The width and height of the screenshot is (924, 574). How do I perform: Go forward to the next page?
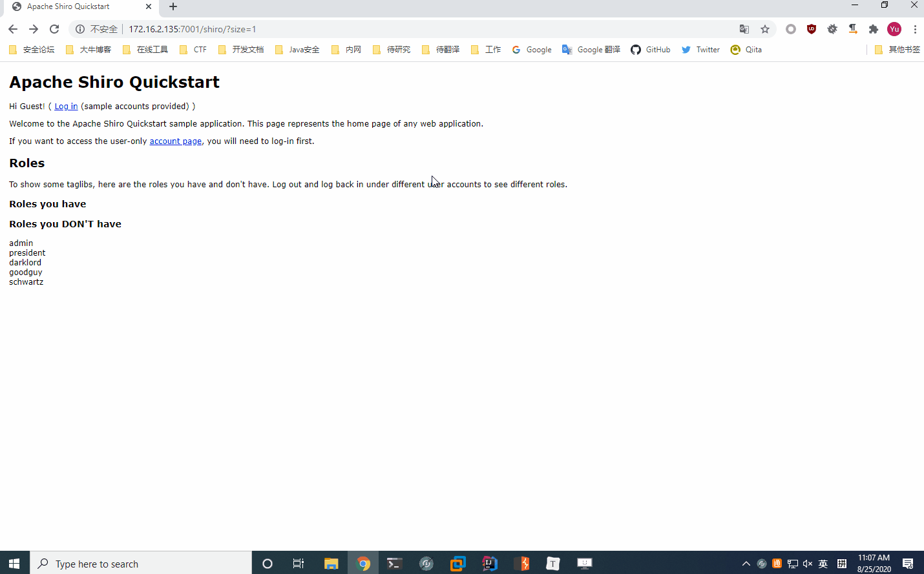click(34, 29)
